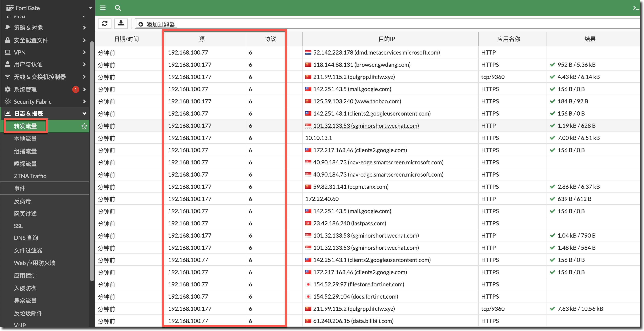Open the CLI console icon
The height and width of the screenshot is (331, 644).
coord(636,8)
